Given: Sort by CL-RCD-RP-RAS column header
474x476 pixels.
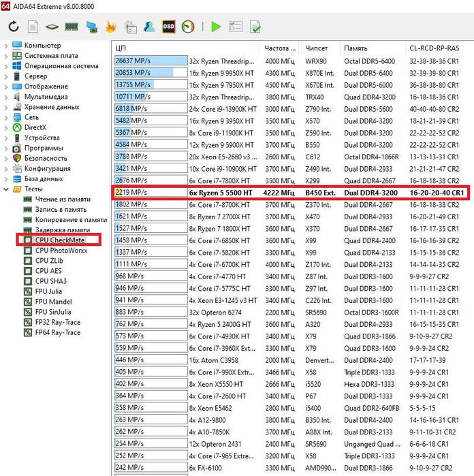Looking at the screenshot, I should click(x=434, y=48).
